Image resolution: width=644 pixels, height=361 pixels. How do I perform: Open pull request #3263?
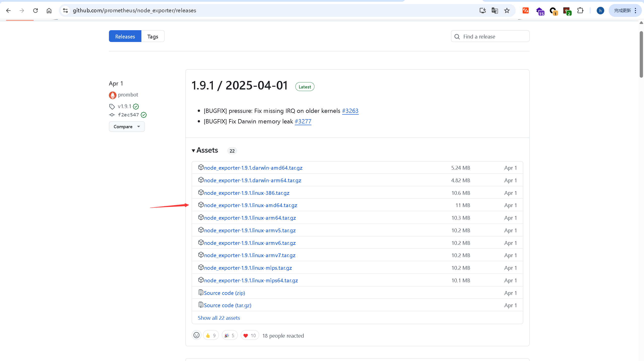350,111
